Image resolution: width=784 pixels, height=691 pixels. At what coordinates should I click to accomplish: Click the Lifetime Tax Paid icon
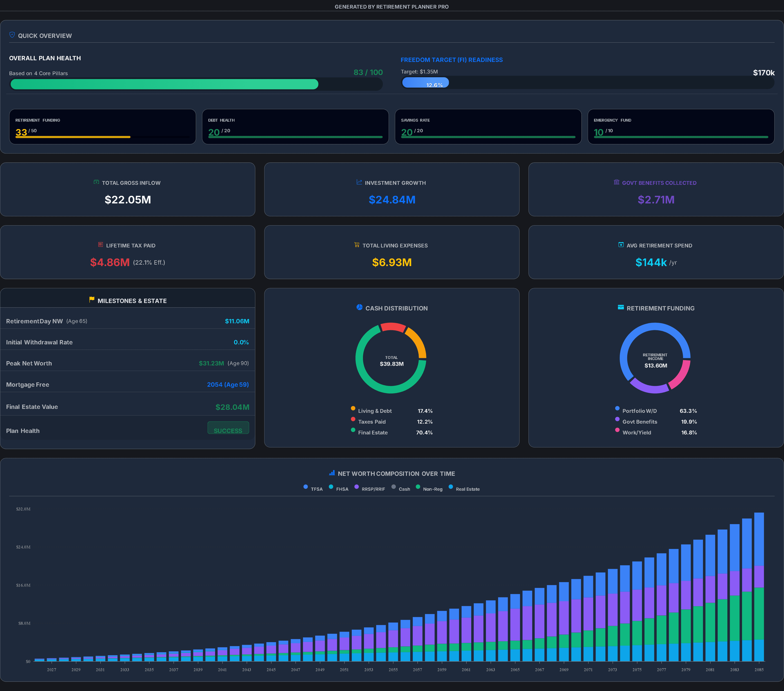point(100,245)
